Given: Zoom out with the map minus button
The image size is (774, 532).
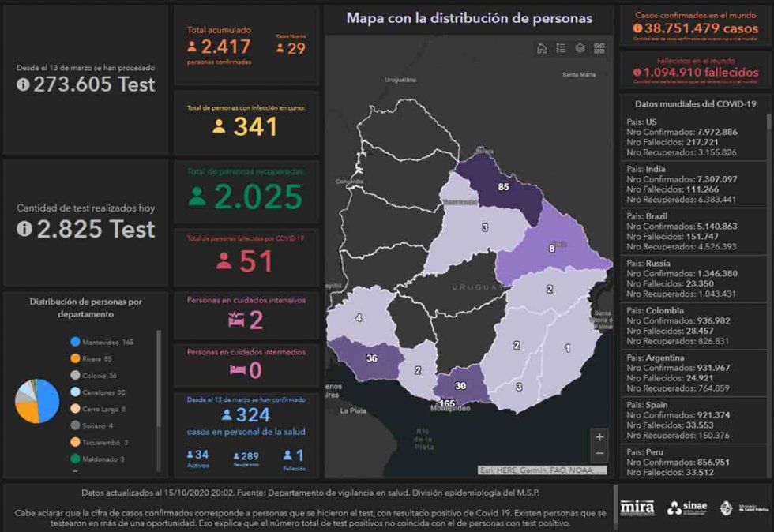Looking at the screenshot, I should (x=599, y=454).
